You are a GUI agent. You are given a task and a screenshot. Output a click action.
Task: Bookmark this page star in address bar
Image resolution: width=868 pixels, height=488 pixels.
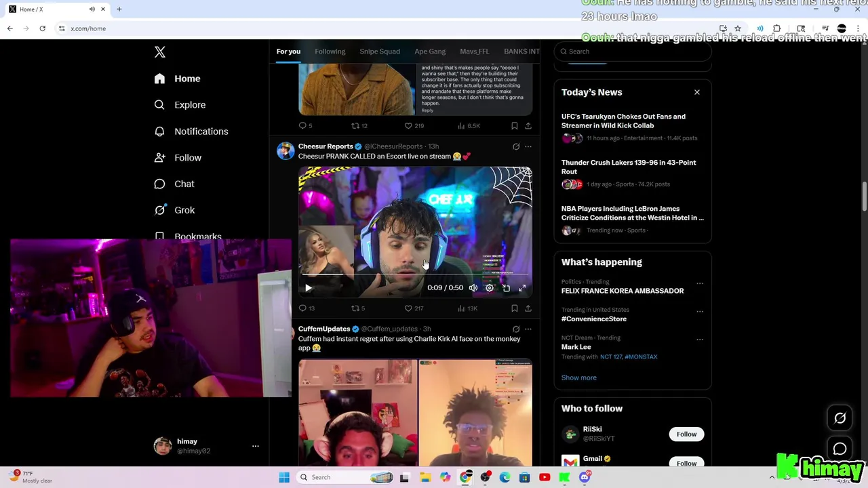tap(738, 28)
